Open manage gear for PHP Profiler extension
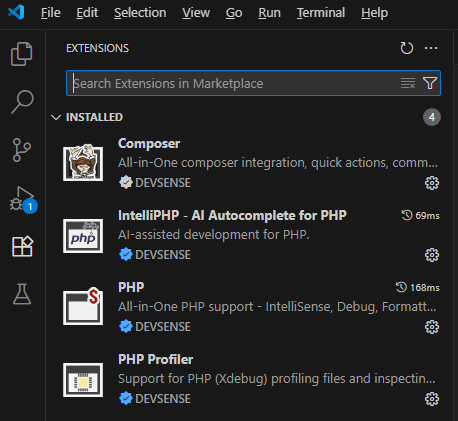458x421 pixels. coord(432,399)
